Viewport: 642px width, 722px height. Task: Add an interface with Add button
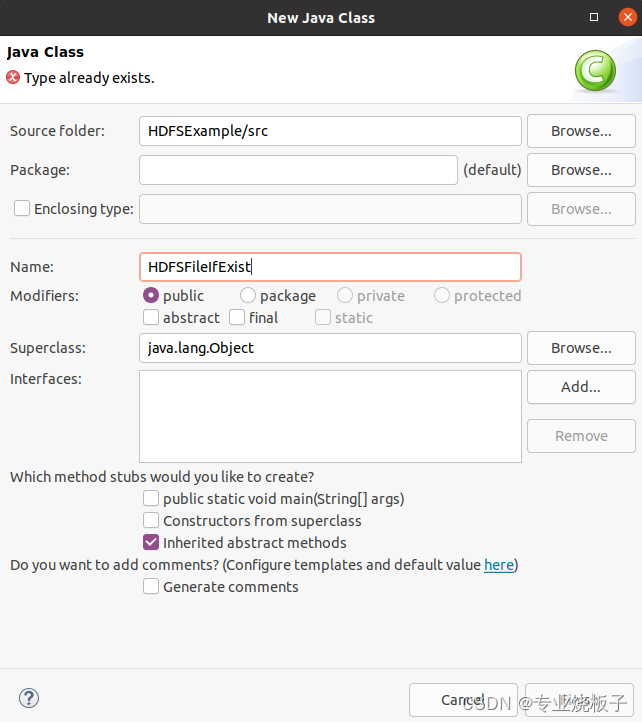click(x=581, y=387)
